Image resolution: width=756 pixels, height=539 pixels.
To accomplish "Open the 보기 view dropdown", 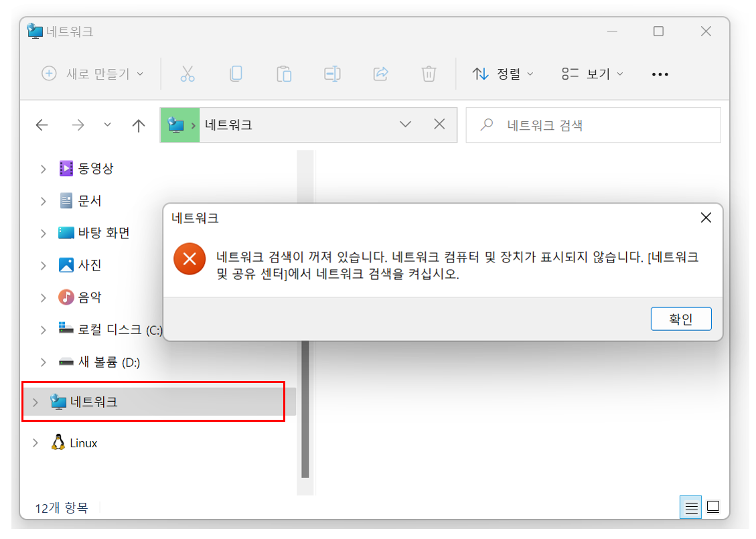I will [593, 74].
